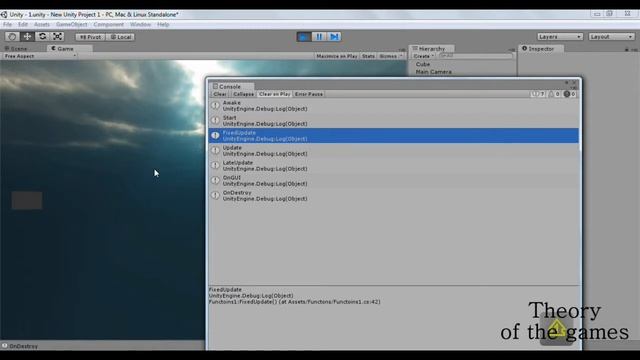The width and height of the screenshot is (640, 360).
Task: Click the Unity logo in title bar
Action: (x=4, y=15)
